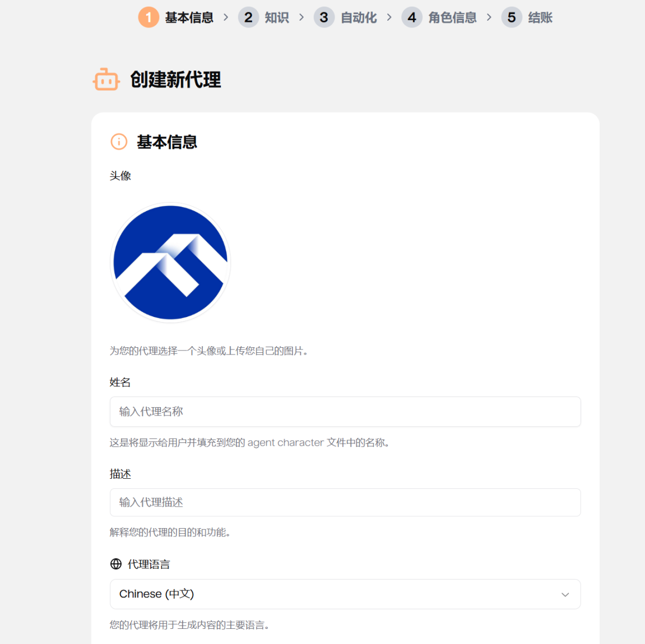Open the 代理语言 Chinese (中文) dropdown
This screenshot has height=644, width=645.
coord(345,594)
